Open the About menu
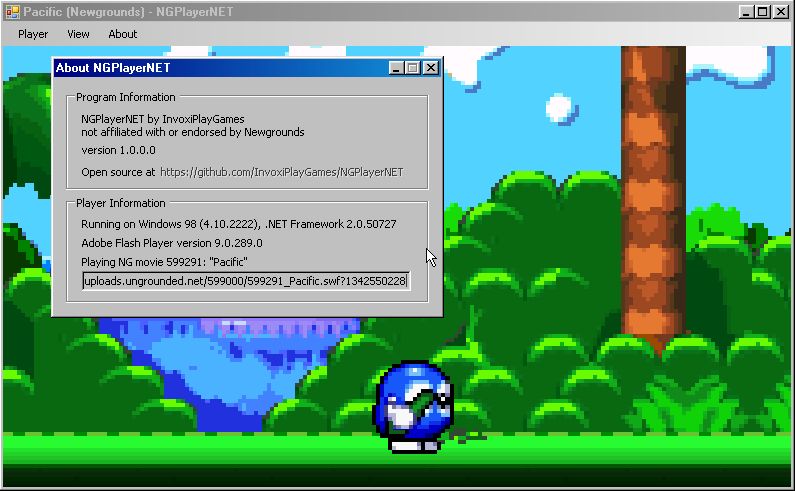795x491 pixels. (123, 34)
